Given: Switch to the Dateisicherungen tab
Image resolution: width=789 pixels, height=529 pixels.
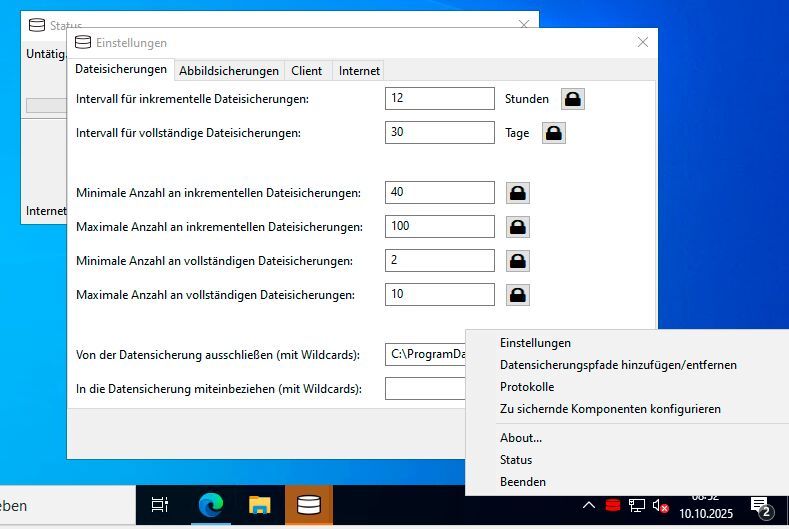Looking at the screenshot, I should (x=121, y=69).
